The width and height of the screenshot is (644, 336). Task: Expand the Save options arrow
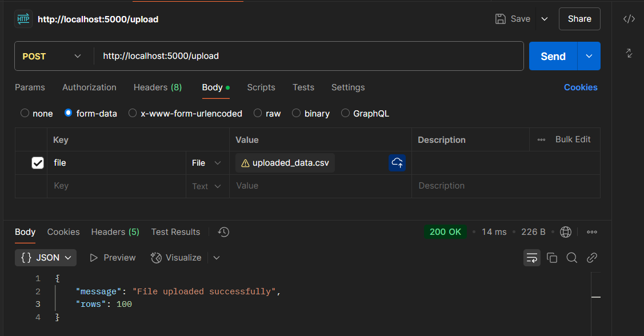(x=545, y=19)
